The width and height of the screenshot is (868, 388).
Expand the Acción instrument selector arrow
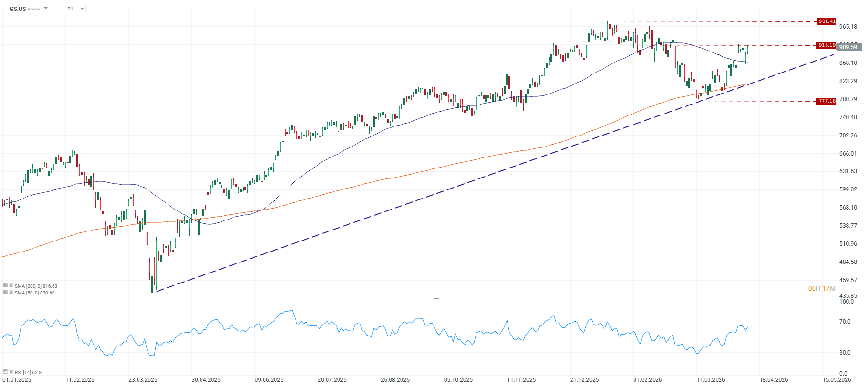click(45, 8)
